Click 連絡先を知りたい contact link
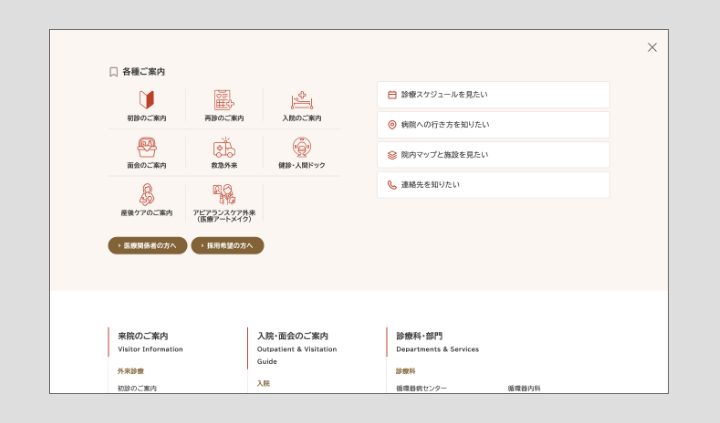The height and width of the screenshot is (423, 720). [x=493, y=185]
